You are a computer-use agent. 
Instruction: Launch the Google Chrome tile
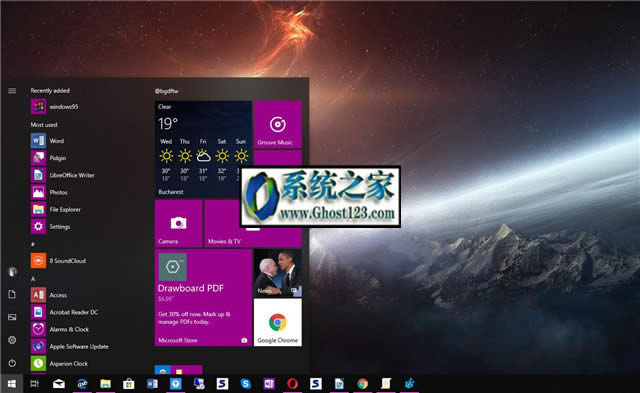pyautogui.click(x=278, y=322)
